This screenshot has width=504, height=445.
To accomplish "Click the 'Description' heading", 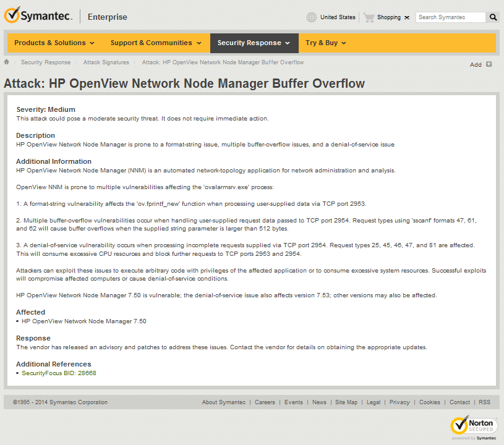I will pos(35,135).
